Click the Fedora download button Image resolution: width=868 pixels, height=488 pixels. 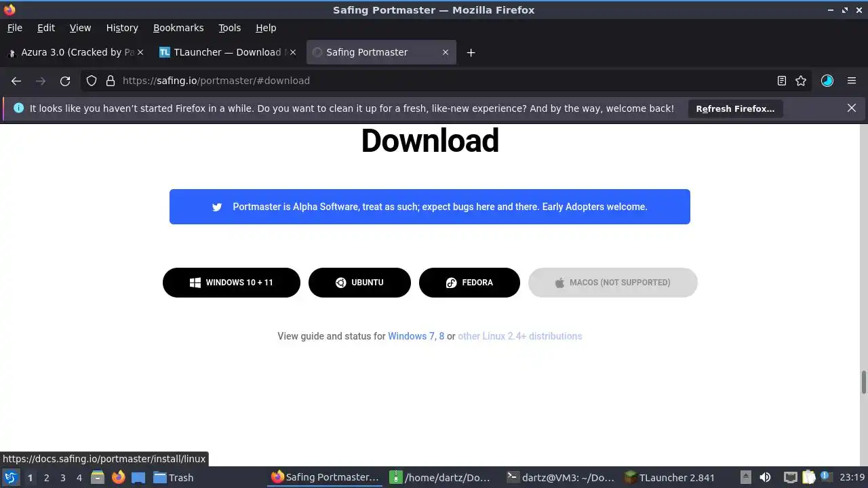pos(469,283)
